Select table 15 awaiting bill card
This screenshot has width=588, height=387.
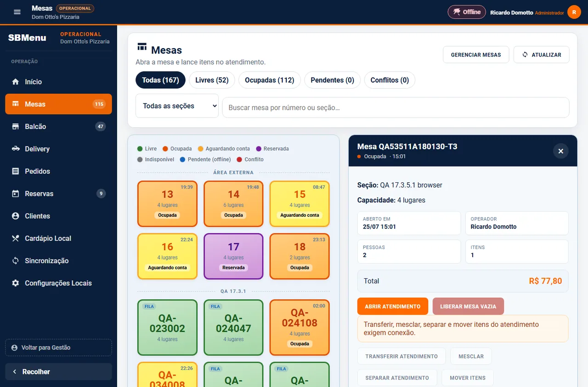[x=300, y=204]
